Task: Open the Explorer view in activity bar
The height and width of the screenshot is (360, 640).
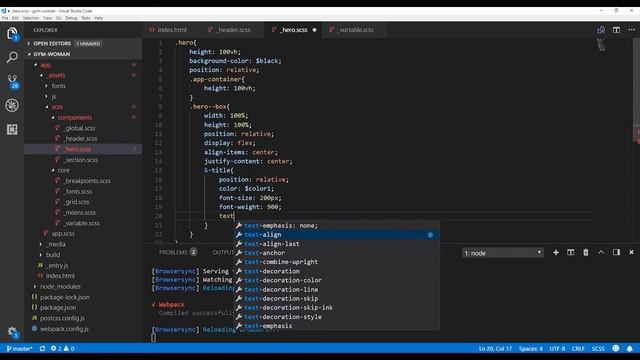Action: (12, 33)
